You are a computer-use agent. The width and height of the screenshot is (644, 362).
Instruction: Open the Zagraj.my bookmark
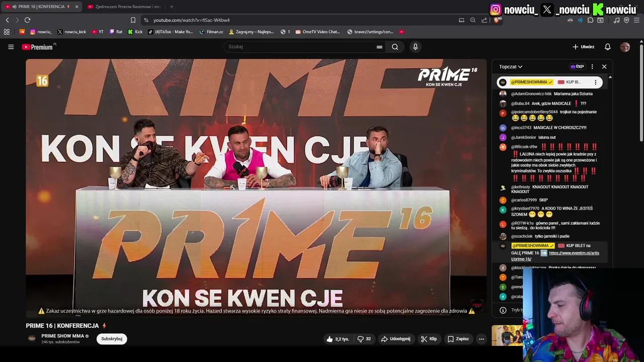252,32
